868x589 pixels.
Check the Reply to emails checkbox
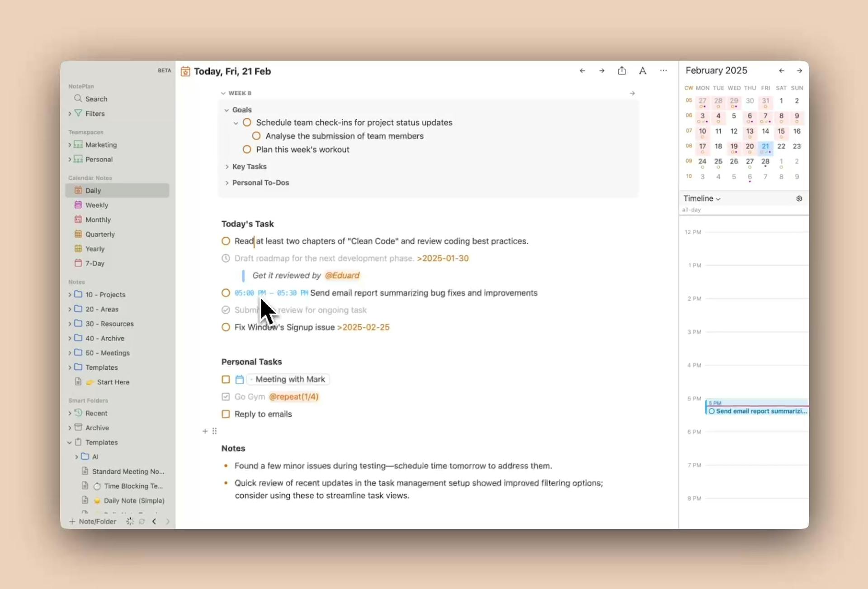click(226, 414)
